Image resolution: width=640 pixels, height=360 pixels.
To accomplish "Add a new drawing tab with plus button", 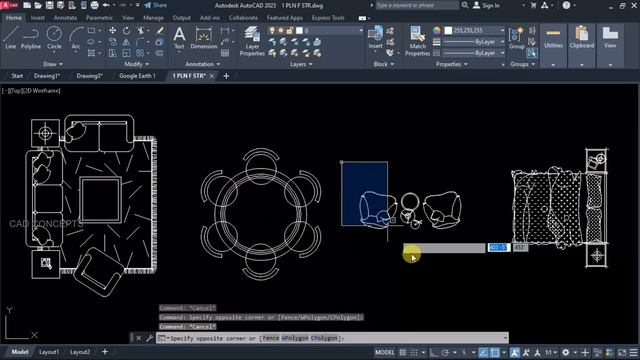I will (x=226, y=76).
